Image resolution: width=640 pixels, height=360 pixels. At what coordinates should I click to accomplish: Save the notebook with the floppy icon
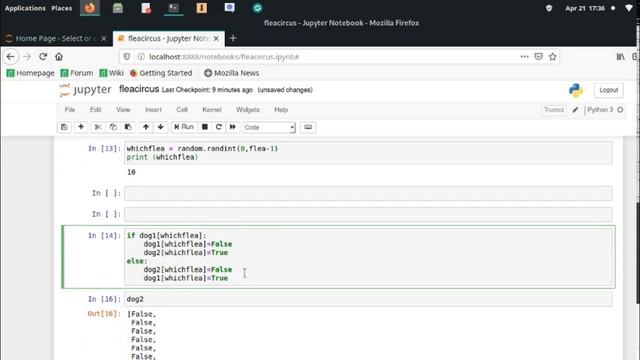(64, 127)
